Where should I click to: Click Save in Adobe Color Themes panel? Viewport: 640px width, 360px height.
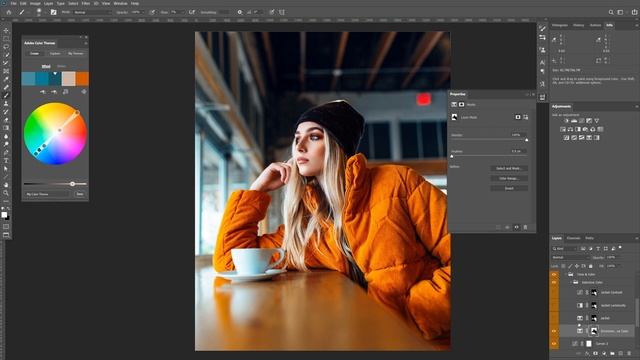pos(80,194)
